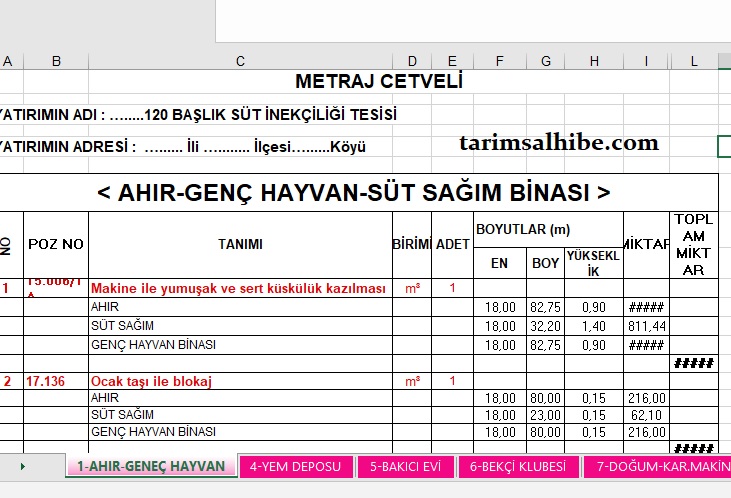Select the YATIRIMIN ADRESİ cell
The height and width of the screenshot is (498, 731).
[x=182, y=147]
